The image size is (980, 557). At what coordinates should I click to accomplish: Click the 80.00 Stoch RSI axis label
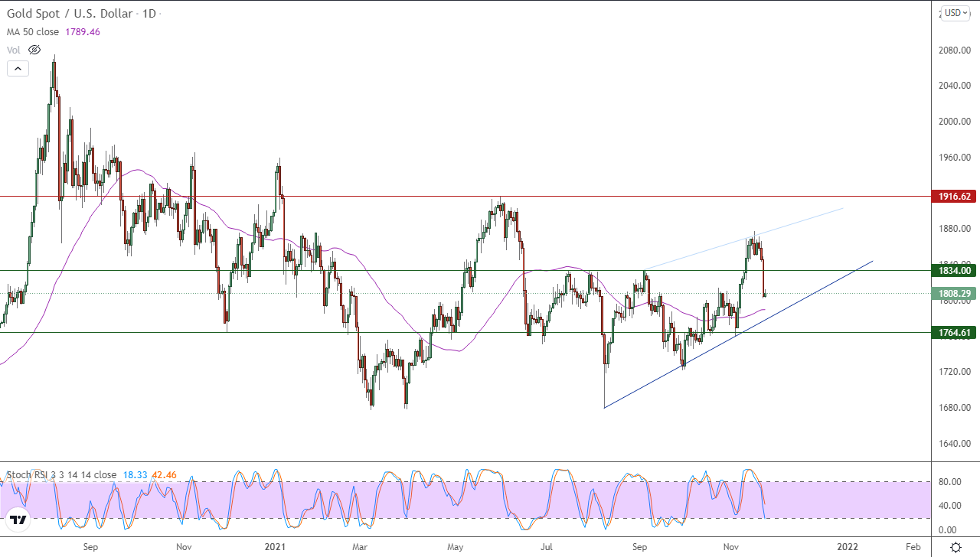pyautogui.click(x=951, y=482)
